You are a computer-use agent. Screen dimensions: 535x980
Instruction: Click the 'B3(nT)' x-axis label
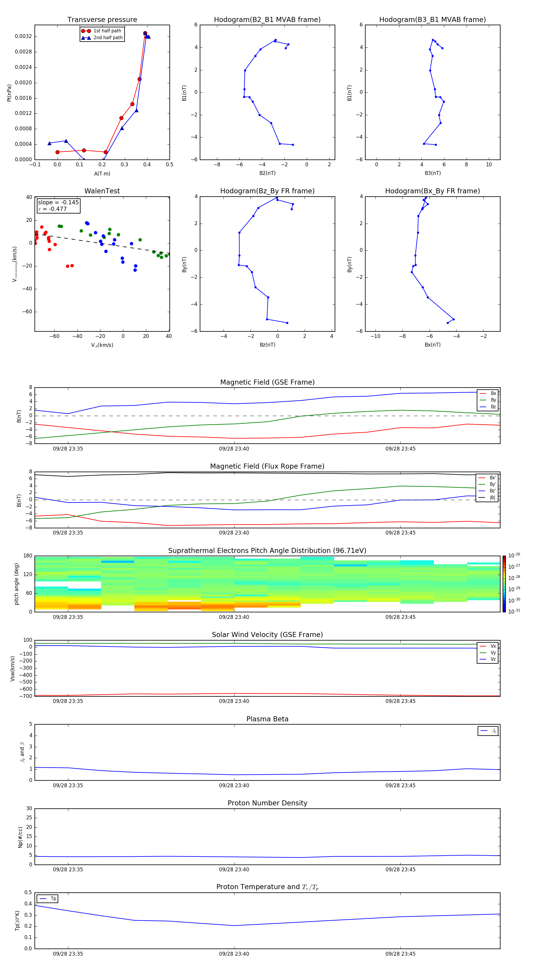[x=432, y=173]
